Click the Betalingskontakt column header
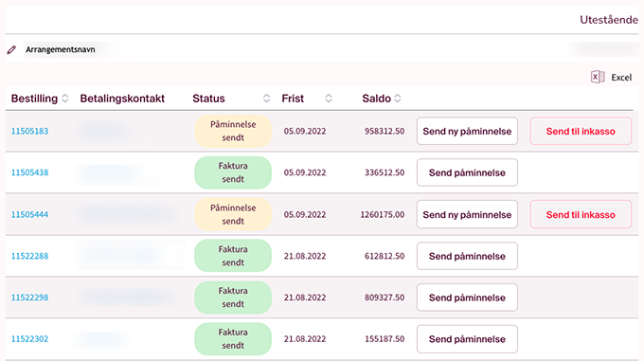The height and width of the screenshot is (361, 644). (x=122, y=99)
